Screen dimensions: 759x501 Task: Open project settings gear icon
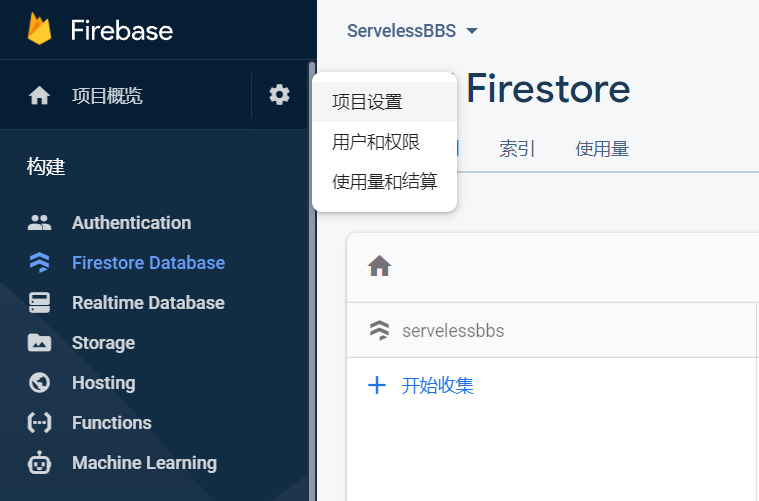[x=279, y=94]
